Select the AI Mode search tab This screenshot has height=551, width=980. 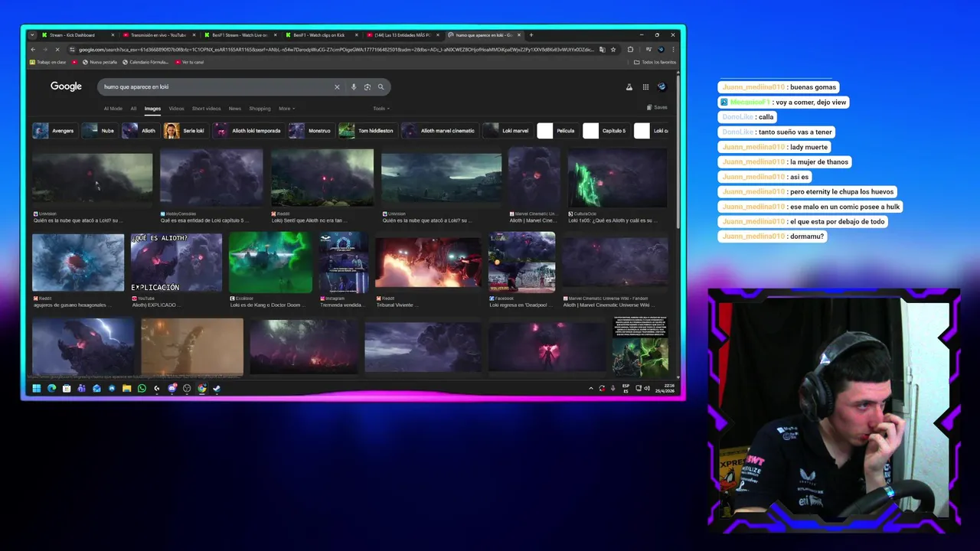point(113,109)
